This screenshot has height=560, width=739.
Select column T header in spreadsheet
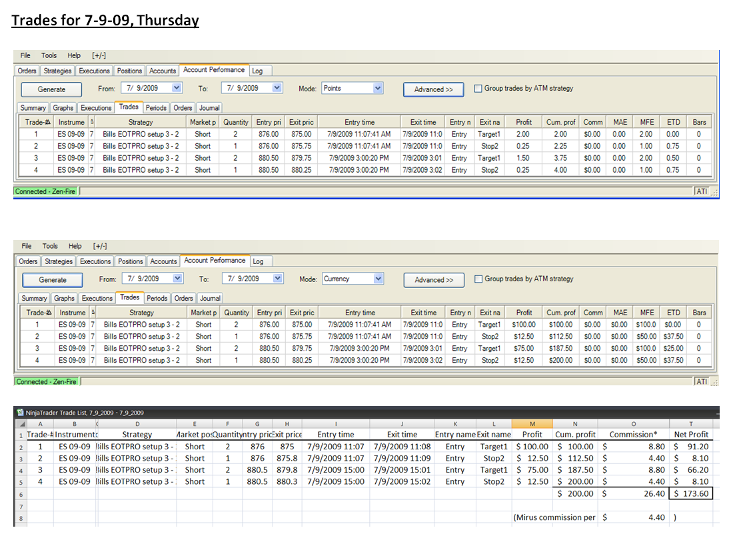tap(691, 424)
